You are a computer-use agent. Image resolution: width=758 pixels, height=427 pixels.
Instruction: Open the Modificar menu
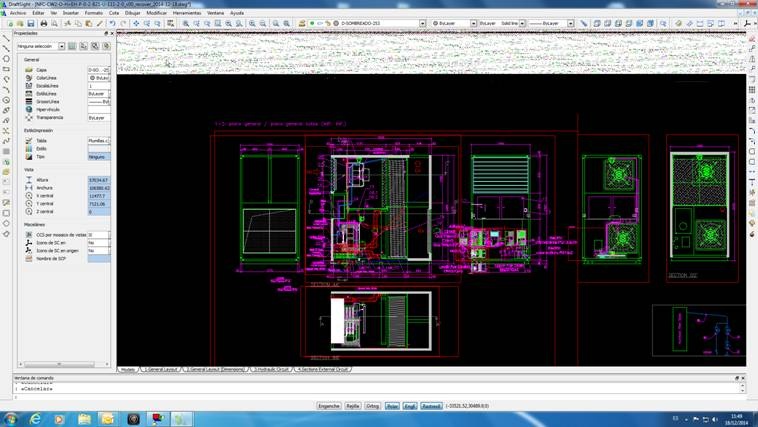point(157,13)
